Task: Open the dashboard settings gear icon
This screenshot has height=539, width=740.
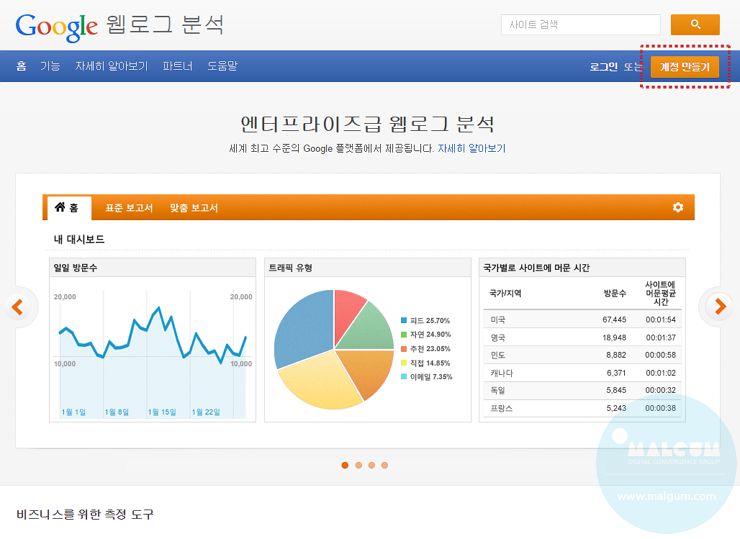Action: tap(678, 207)
